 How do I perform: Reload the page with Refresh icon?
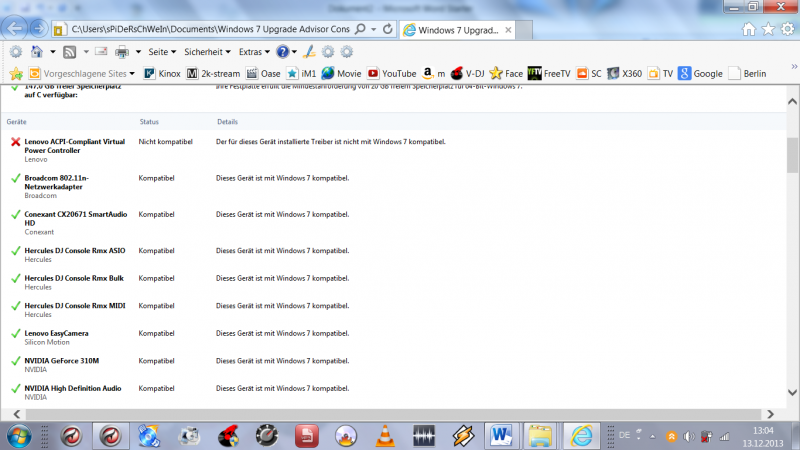tap(388, 29)
